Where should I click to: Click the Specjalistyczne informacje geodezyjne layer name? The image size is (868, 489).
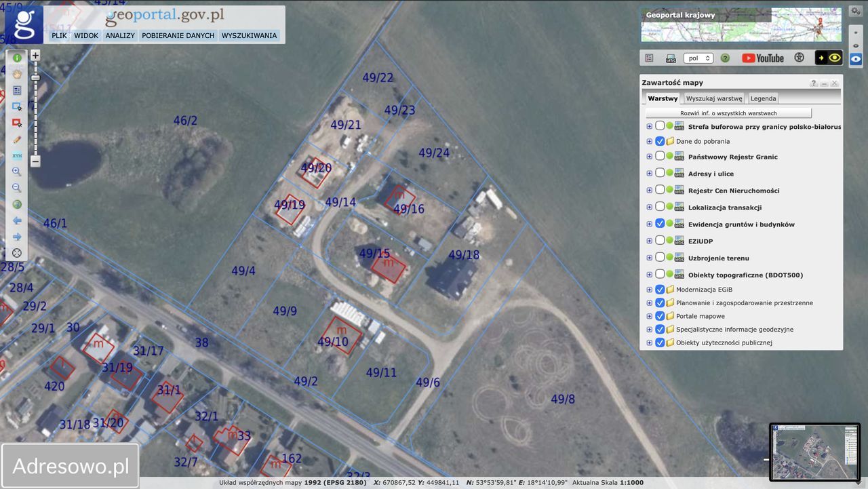[734, 330]
